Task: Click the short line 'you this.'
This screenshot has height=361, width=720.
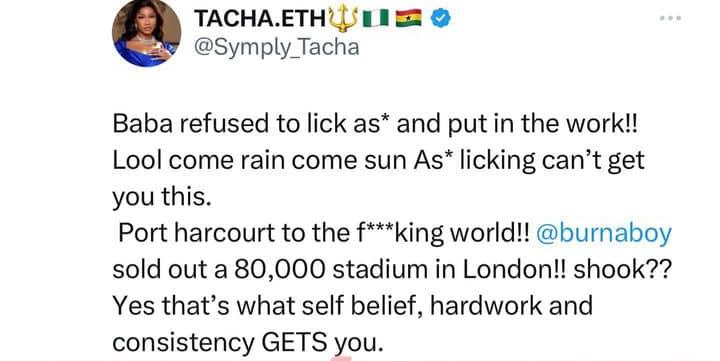Action: point(162,197)
